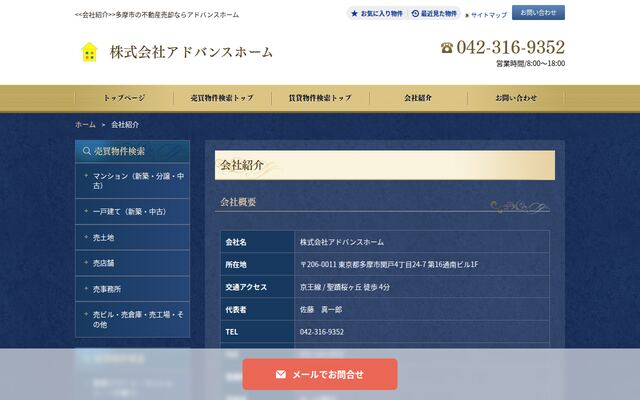
Task: Select お問い合わせ in gold navigation bar
Action: 516,98
